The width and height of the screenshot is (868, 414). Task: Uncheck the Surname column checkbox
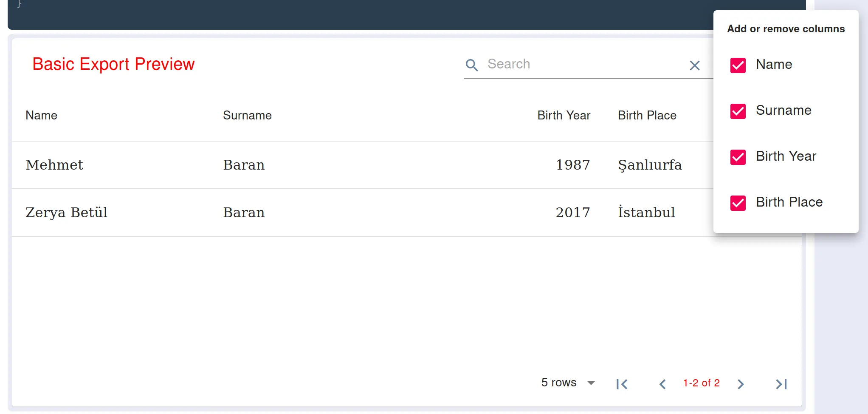tap(738, 111)
